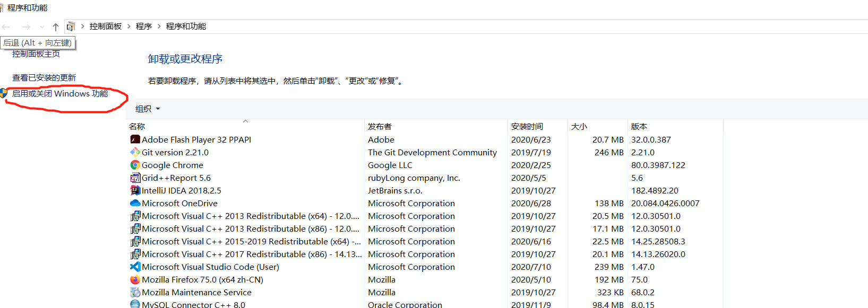Viewport: 868px width, 308px height.
Task: Open the 组织 dropdown menu
Action: (x=148, y=109)
